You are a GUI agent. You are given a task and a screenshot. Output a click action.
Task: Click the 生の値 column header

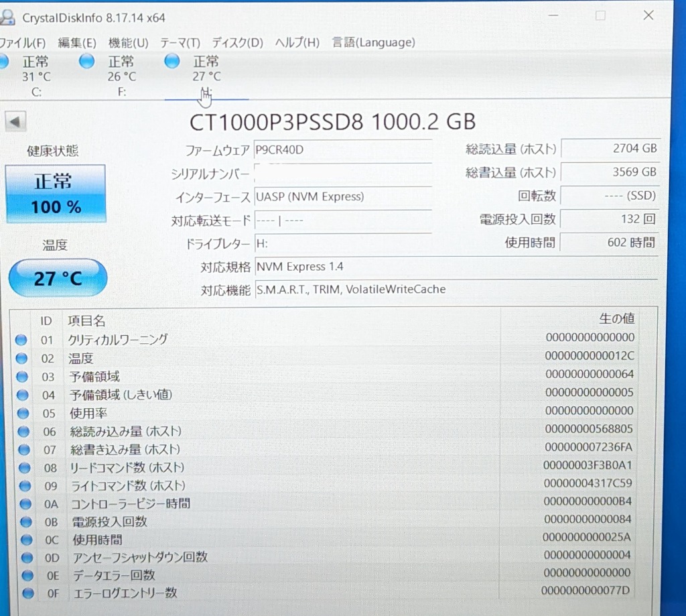point(616,319)
